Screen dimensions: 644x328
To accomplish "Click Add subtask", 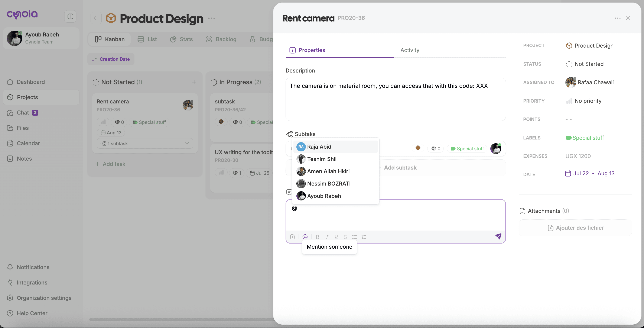I will point(400,168).
